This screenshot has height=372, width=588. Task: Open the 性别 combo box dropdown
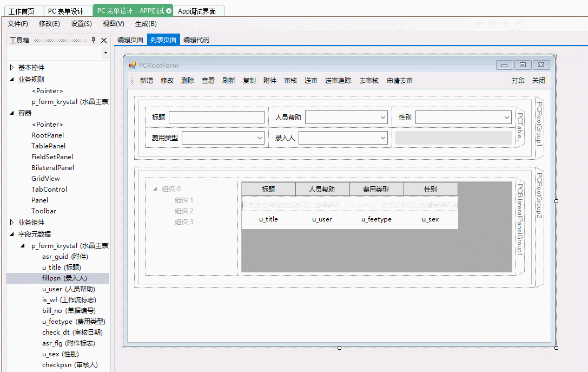[x=506, y=118]
